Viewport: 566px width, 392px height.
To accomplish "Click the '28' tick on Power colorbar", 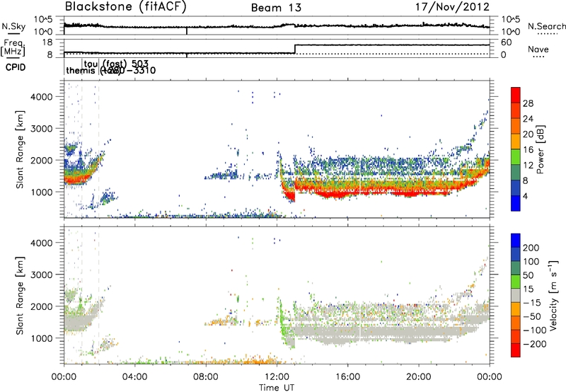I will tap(528, 103).
